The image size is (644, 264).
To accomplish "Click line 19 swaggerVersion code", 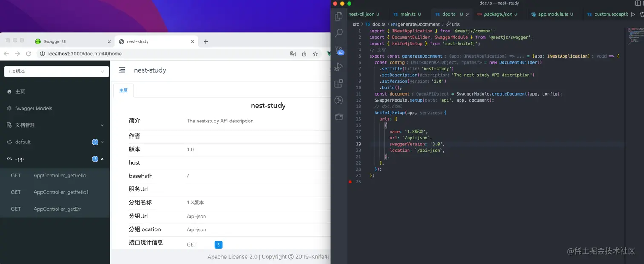I will coord(417,144).
